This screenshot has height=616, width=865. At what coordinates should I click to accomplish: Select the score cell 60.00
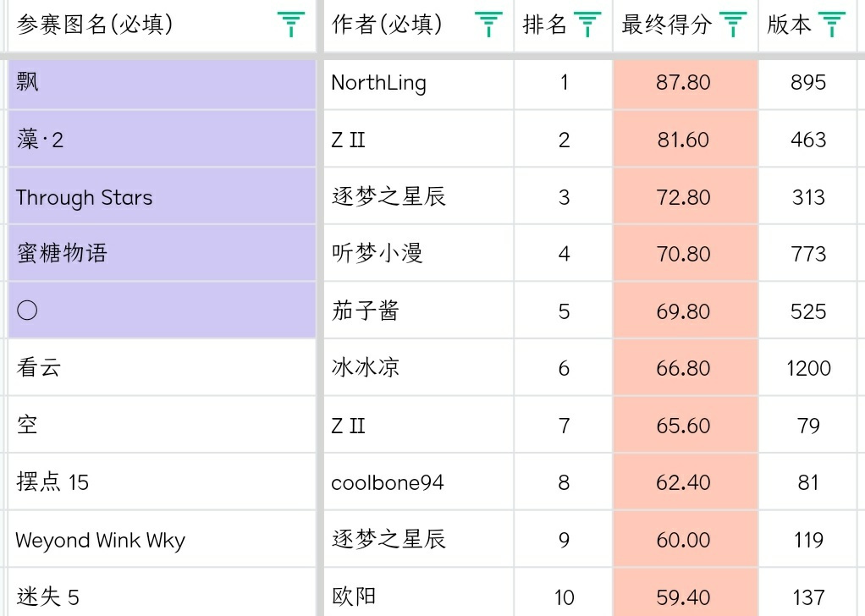[686, 539]
